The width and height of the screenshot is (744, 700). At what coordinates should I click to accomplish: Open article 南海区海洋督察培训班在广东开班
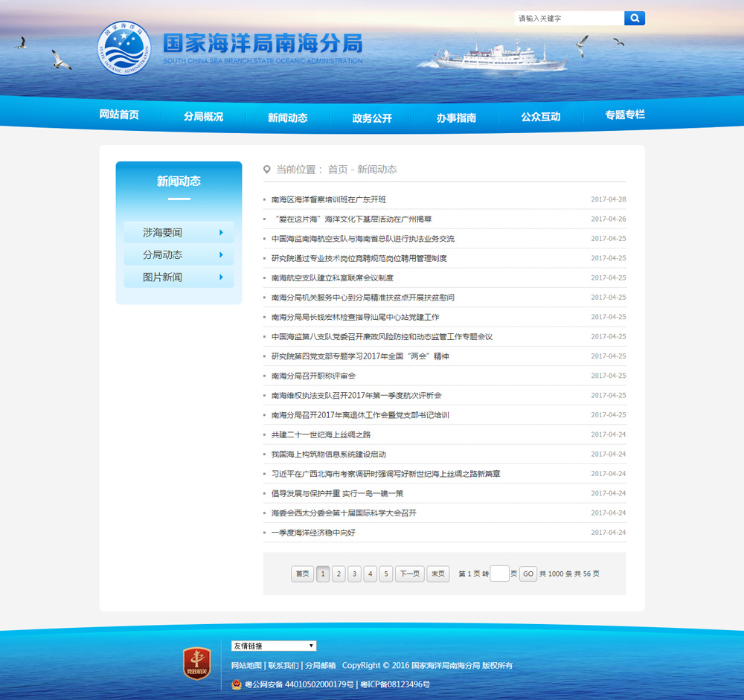pyautogui.click(x=328, y=199)
